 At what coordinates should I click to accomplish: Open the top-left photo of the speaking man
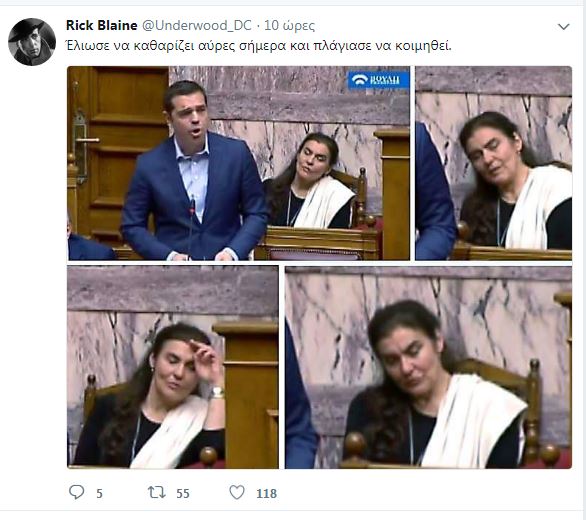tap(238, 163)
